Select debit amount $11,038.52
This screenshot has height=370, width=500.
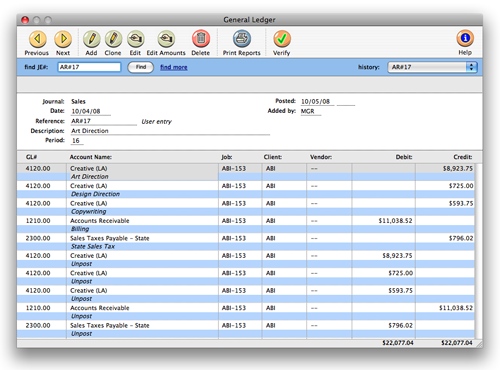click(396, 221)
